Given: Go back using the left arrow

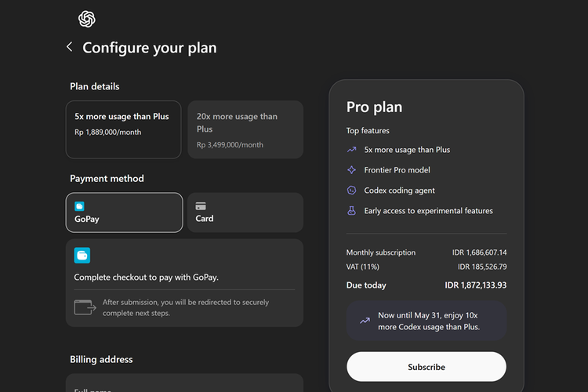Looking at the screenshot, I should 69,47.
